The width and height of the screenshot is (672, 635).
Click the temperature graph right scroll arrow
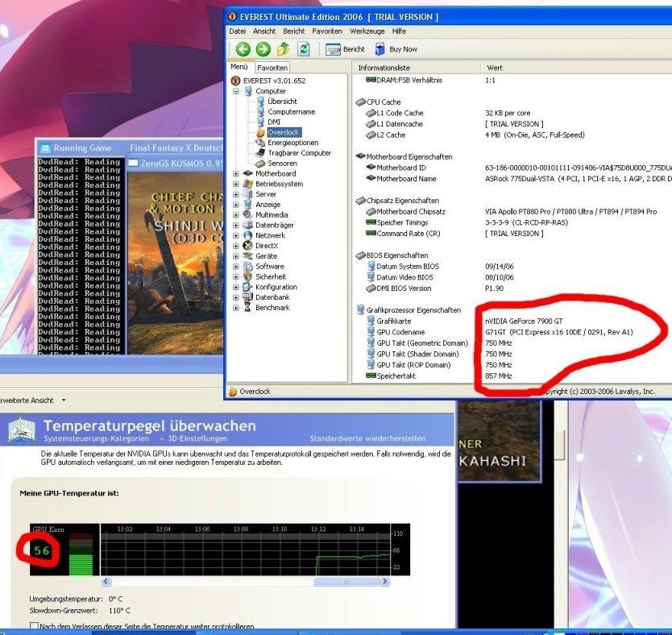385,582
